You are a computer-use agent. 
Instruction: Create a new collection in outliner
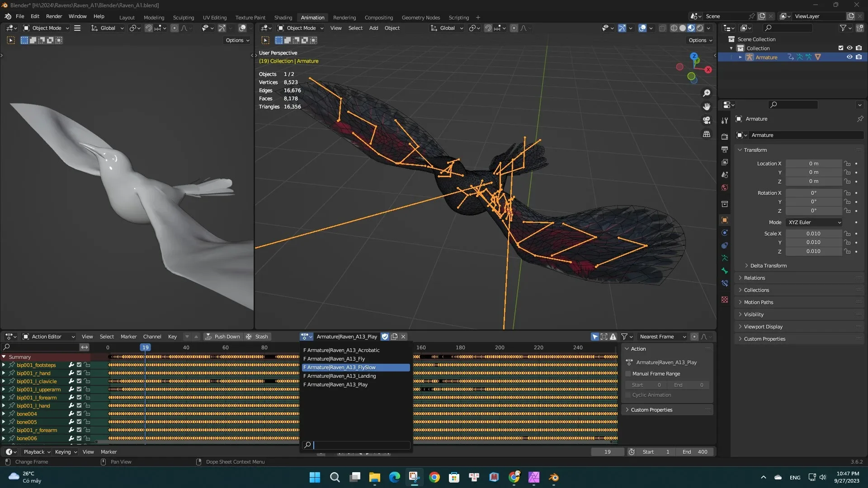(x=859, y=28)
